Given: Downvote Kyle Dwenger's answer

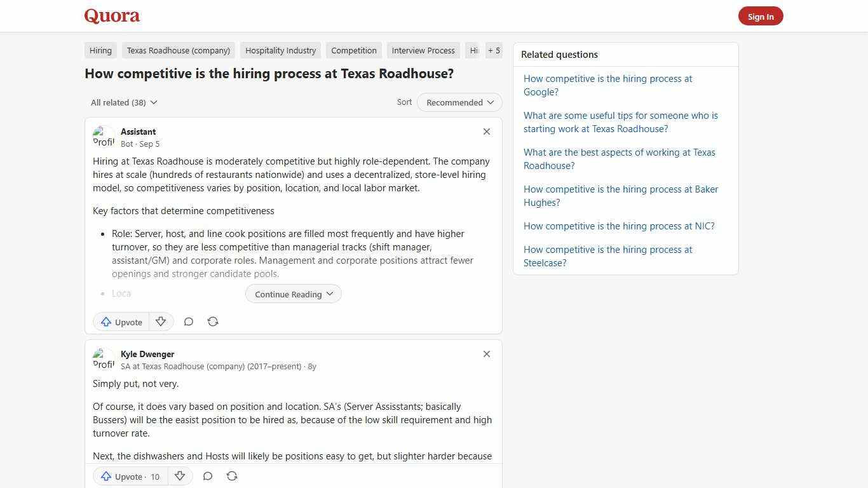Looking at the screenshot, I should 180,477.
